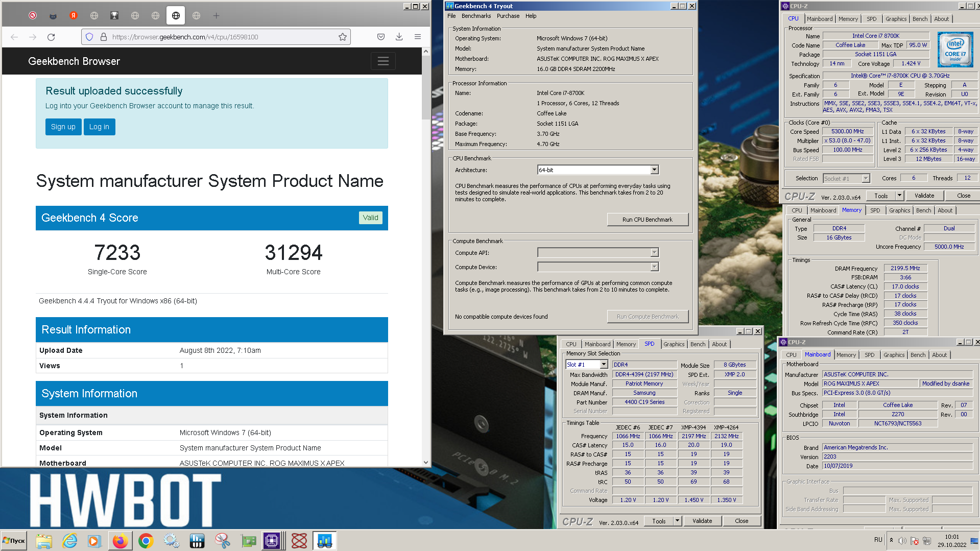This screenshot has height=551, width=980.
Task: Click the RU language indicator in tray
Action: click(878, 540)
